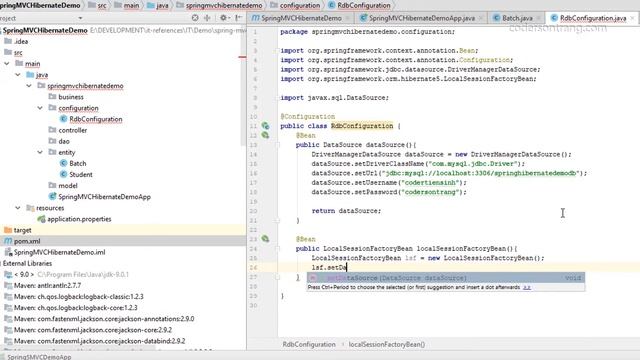Click Spring bean gutter icon on line 12

tap(265, 135)
